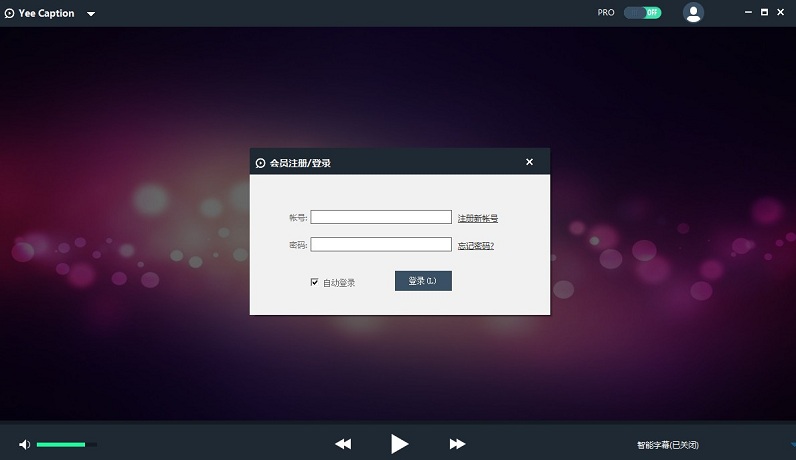Image resolution: width=796 pixels, height=460 pixels.
Task: Click the 登录 (L) login button
Action: [423, 281]
